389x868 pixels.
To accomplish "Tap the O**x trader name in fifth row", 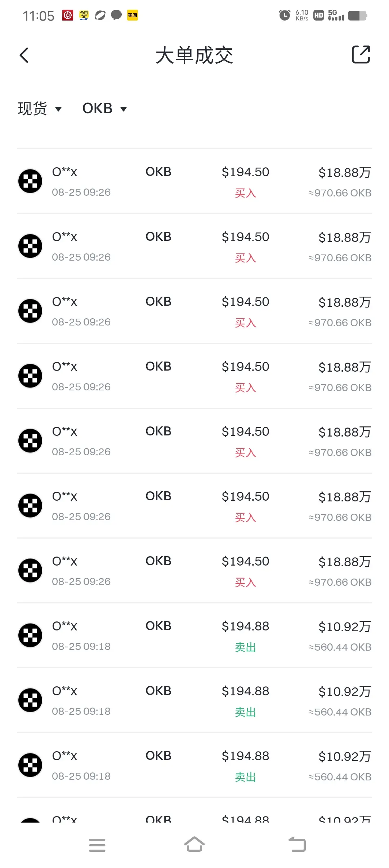I will 65,431.
